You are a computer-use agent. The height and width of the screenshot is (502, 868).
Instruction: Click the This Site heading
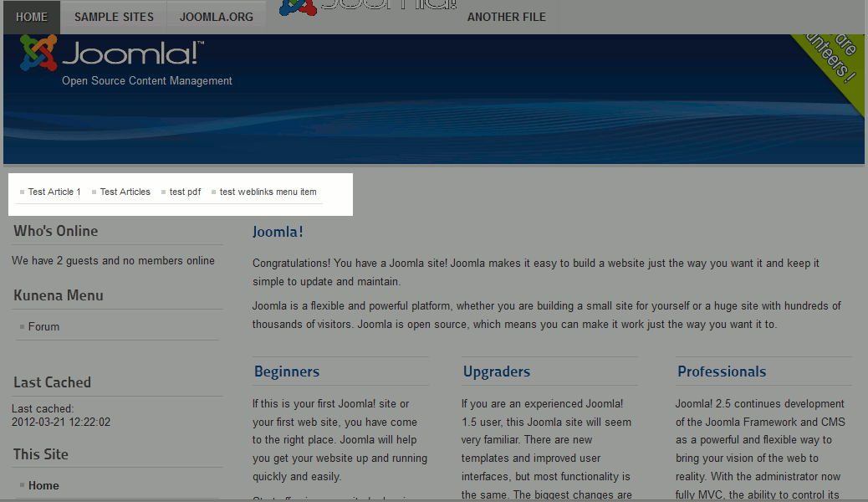click(x=41, y=454)
